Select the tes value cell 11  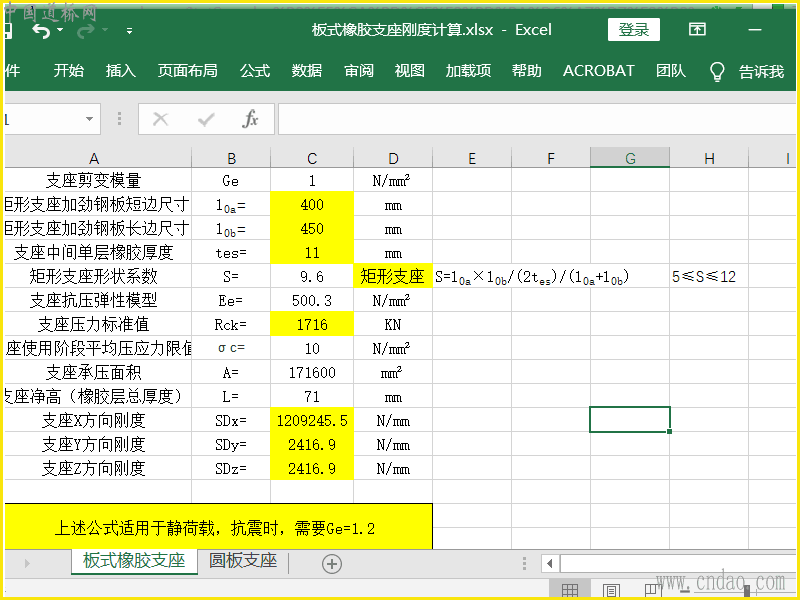click(x=312, y=253)
